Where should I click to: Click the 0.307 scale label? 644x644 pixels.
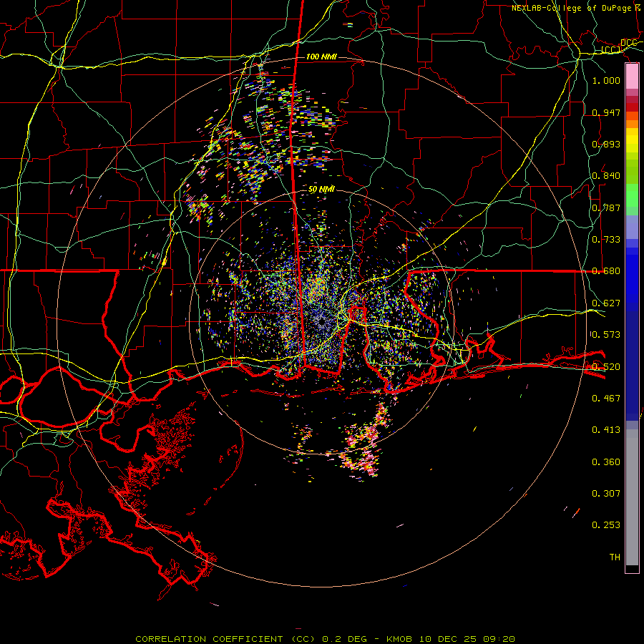click(x=606, y=494)
